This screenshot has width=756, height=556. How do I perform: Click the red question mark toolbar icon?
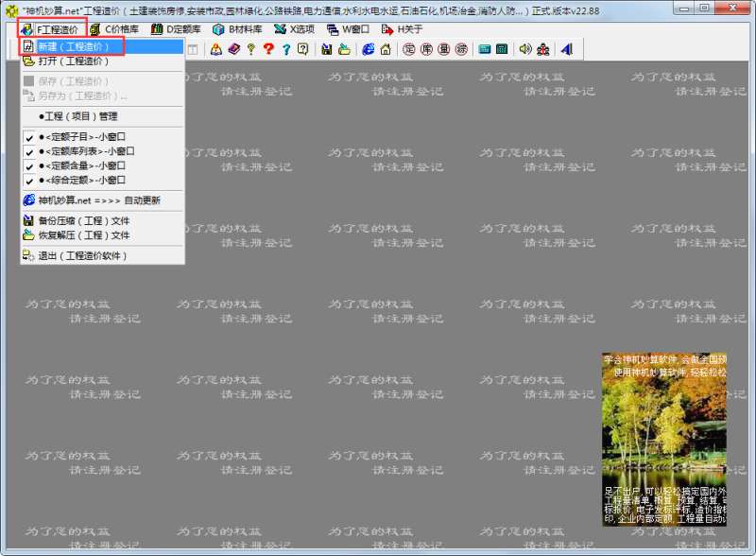tap(268, 49)
